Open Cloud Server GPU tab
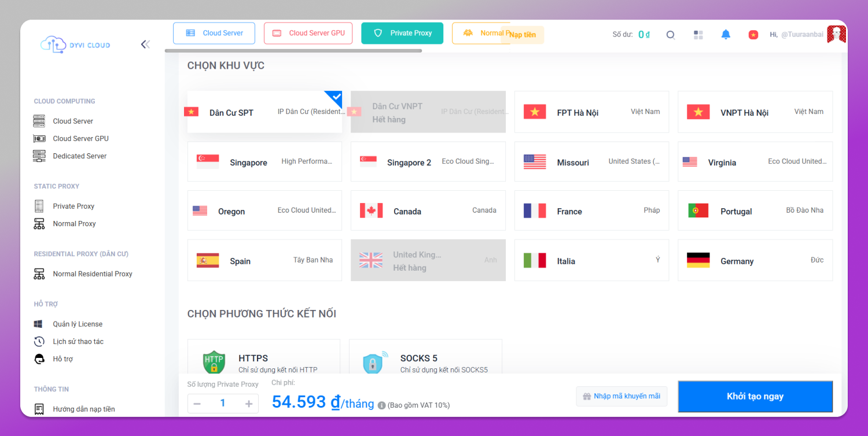868x436 pixels. [x=308, y=33]
